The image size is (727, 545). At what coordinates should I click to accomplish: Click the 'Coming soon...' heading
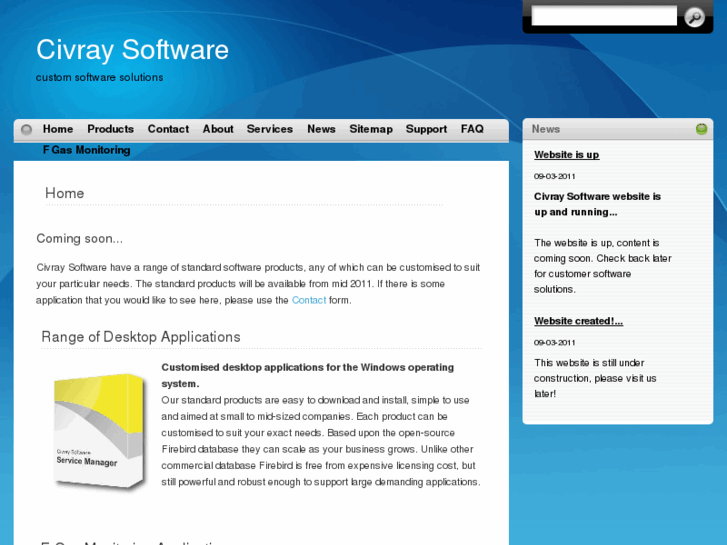coord(80,238)
